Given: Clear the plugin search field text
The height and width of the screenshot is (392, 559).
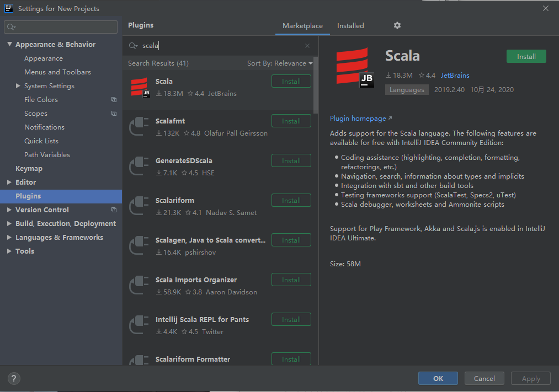Looking at the screenshot, I should [307, 46].
